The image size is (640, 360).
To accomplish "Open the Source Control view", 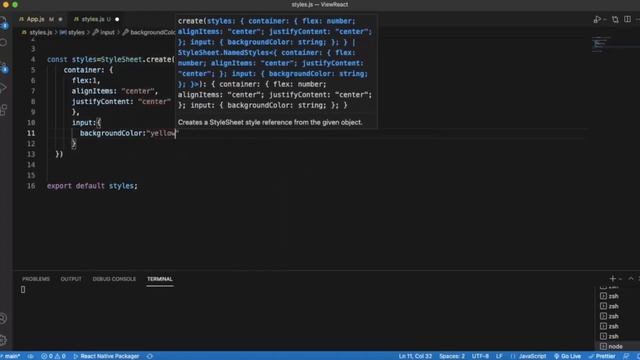I will coord(4,66).
